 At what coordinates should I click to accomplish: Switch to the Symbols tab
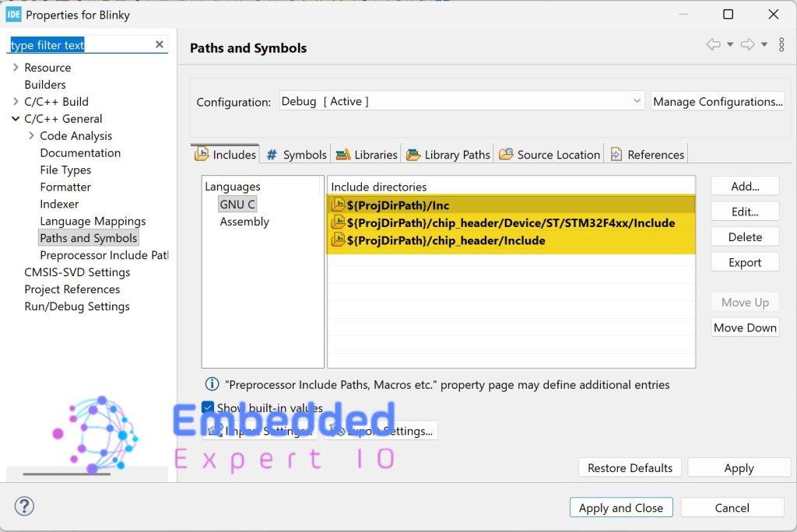pyautogui.click(x=297, y=154)
